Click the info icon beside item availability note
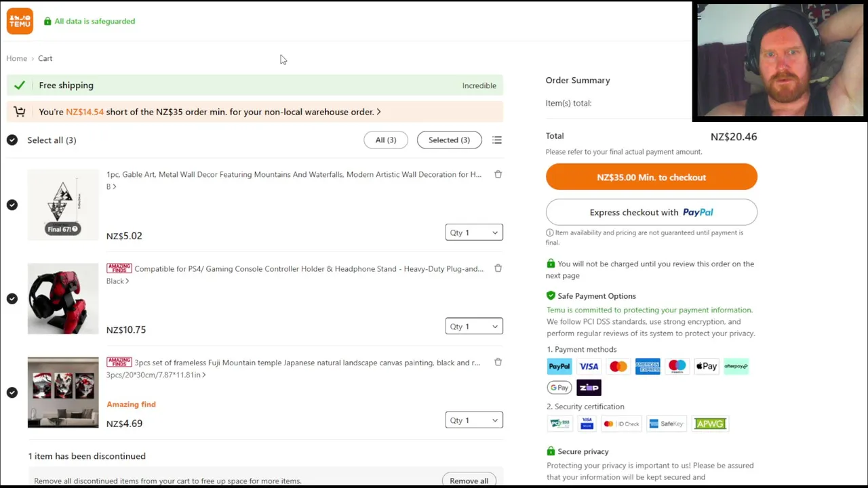The image size is (868, 488). coord(549,232)
